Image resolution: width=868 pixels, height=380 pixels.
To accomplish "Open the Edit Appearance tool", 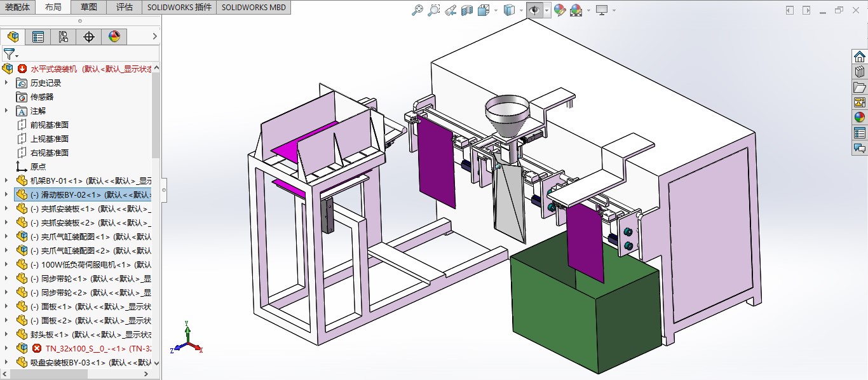I will pos(560,10).
